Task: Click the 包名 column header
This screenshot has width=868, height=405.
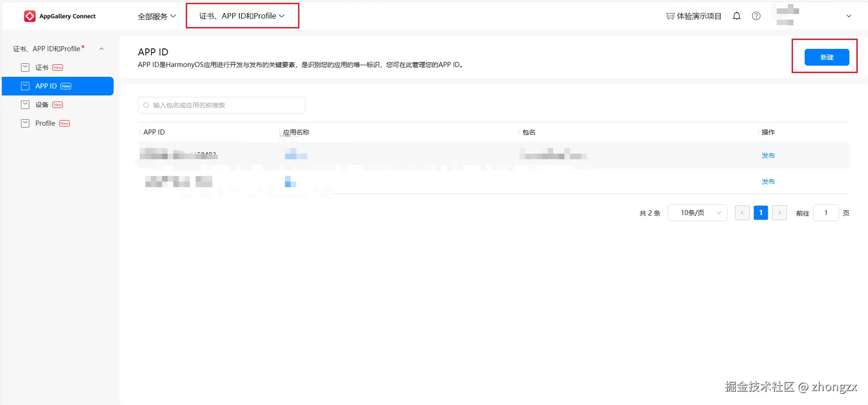Action: [529, 132]
